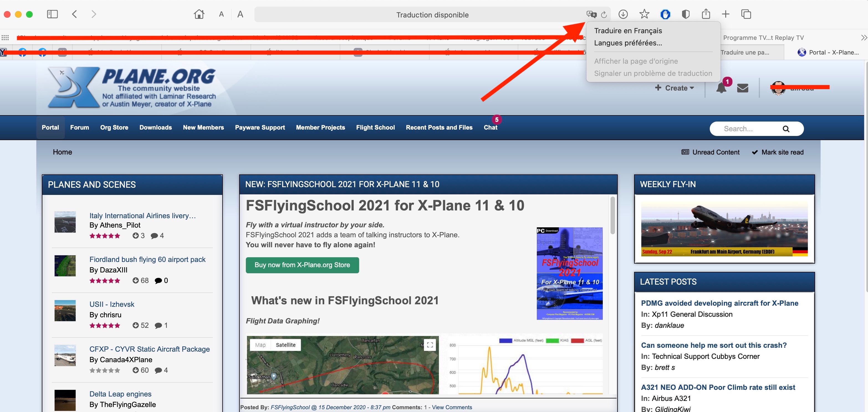The image size is (868, 412).
Task: Open notifications bell icon
Action: point(721,88)
